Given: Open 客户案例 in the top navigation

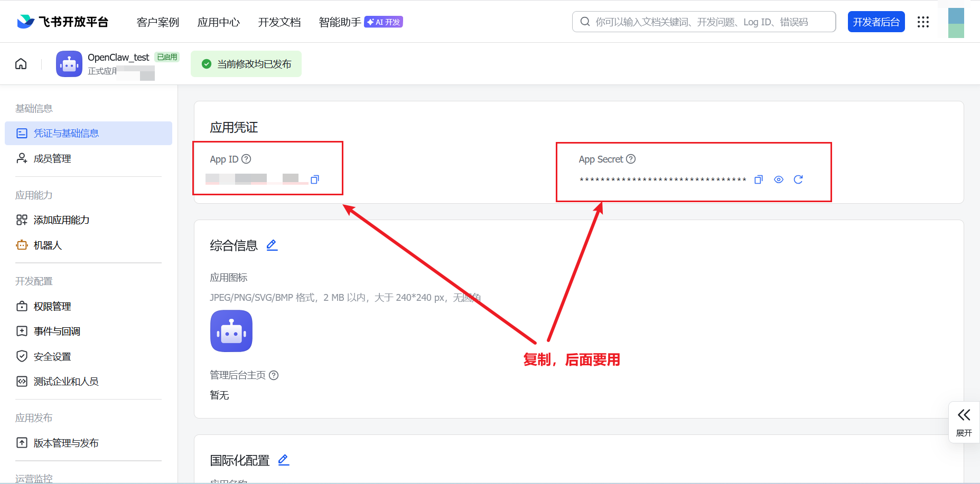Looking at the screenshot, I should tap(157, 22).
